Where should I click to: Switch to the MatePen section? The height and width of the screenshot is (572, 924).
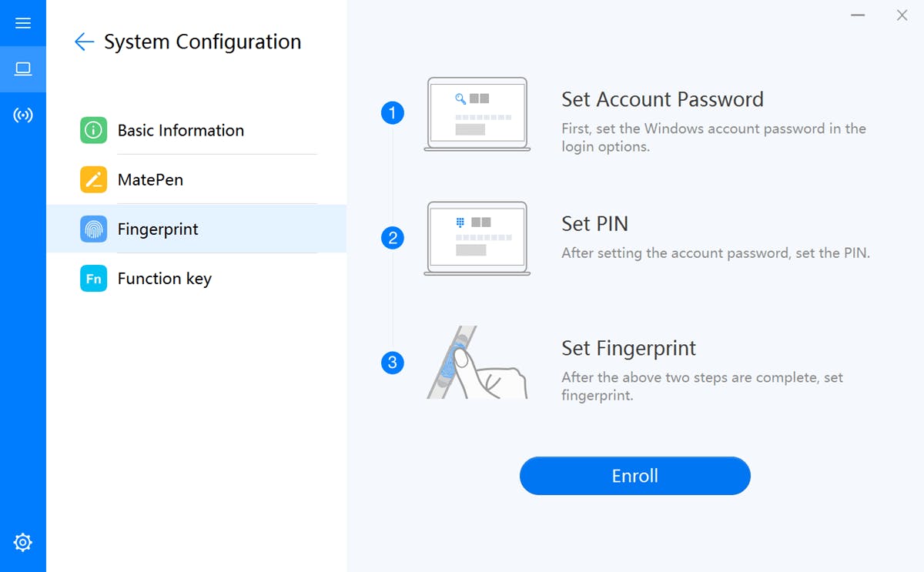150,179
